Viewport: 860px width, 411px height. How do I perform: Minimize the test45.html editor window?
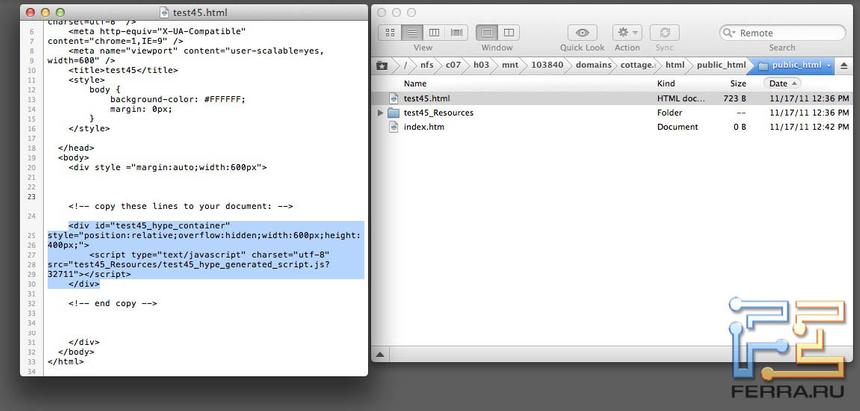pos(45,12)
